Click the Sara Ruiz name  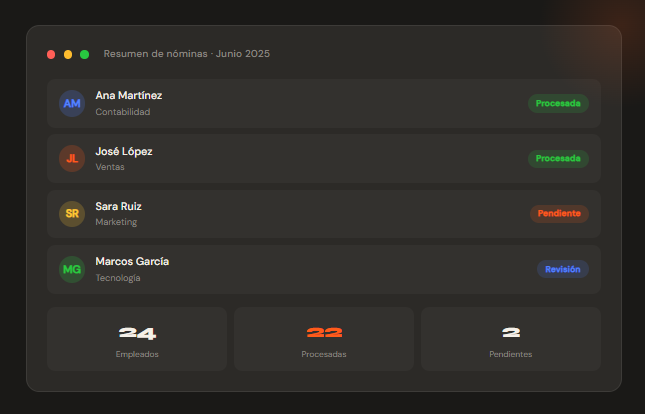[x=118, y=206]
